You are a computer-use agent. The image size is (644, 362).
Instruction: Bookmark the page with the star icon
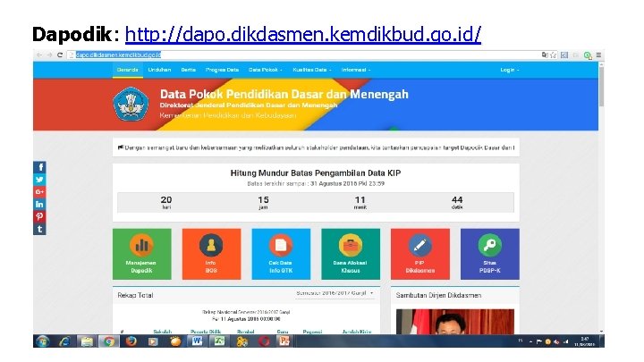pyautogui.click(x=554, y=55)
